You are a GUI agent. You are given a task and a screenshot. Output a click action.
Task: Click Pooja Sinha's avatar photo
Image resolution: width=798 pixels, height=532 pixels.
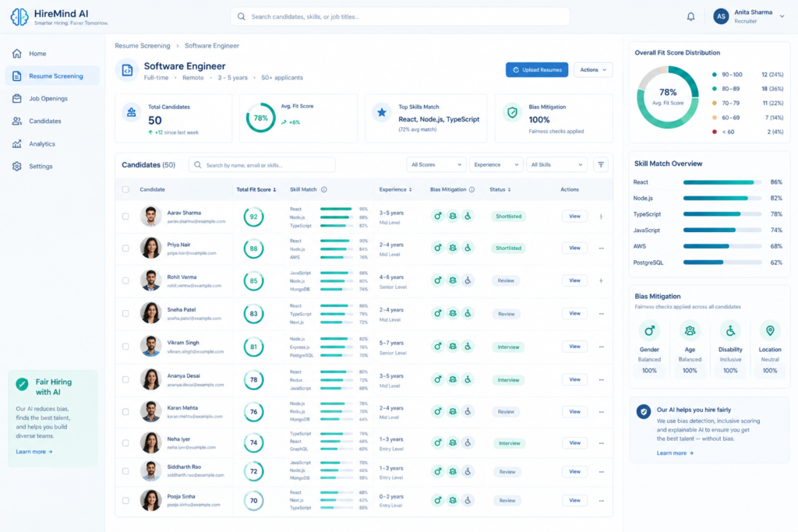coord(150,501)
